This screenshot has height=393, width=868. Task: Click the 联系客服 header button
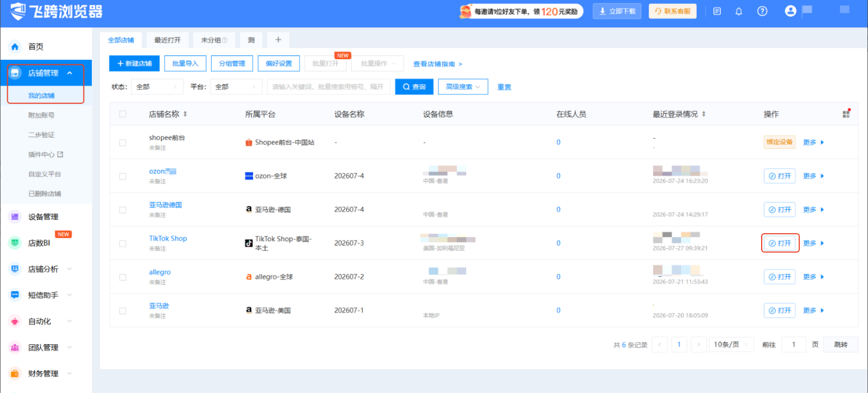click(673, 11)
